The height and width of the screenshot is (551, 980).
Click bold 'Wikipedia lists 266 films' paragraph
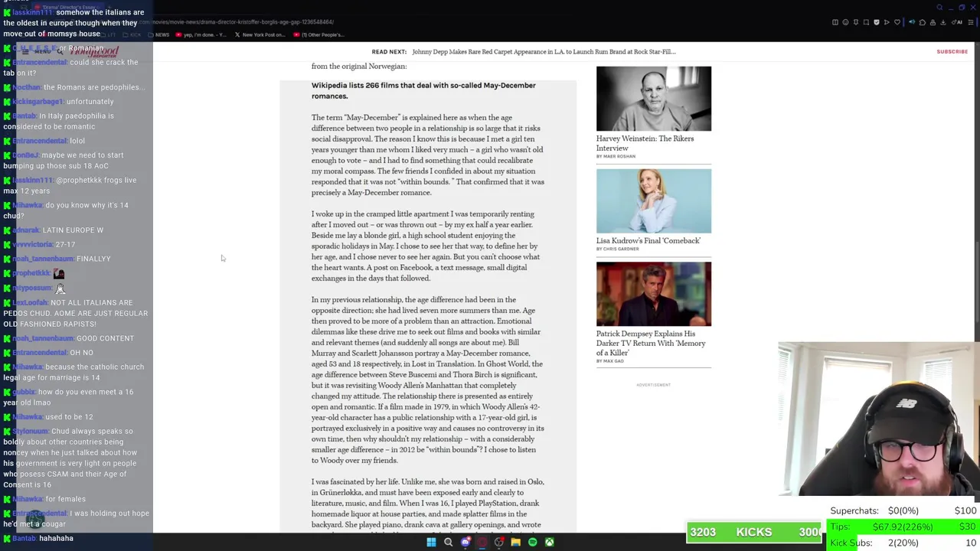pyautogui.click(x=423, y=90)
